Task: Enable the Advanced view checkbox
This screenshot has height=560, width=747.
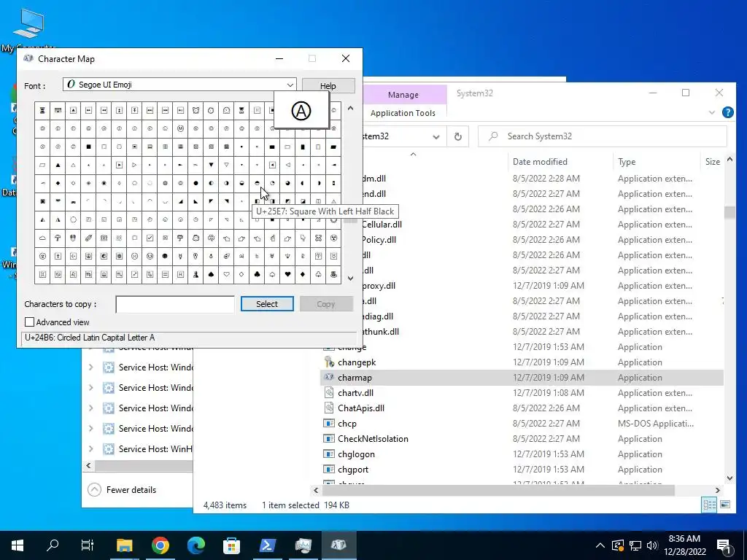Action: coord(29,322)
